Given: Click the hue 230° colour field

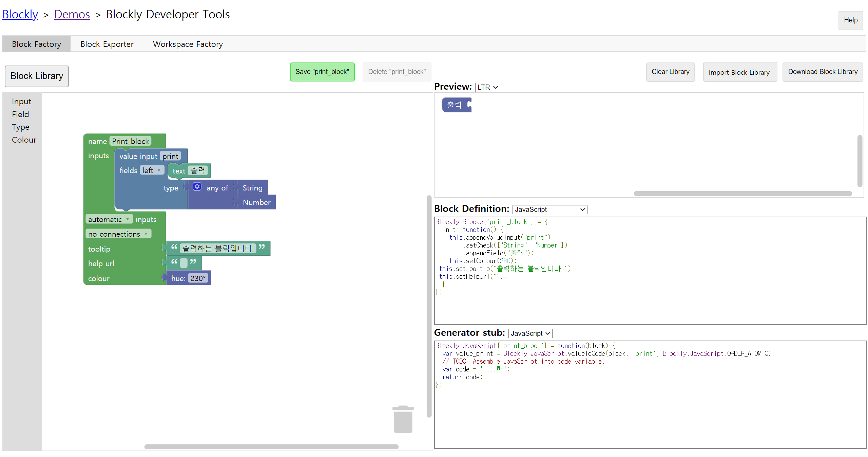Looking at the screenshot, I should point(198,278).
